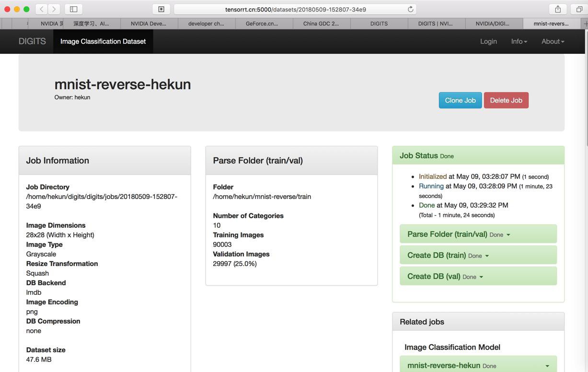Expand the mnist-reverse-hekun related model job
The height and width of the screenshot is (372, 588).
pos(478,365)
